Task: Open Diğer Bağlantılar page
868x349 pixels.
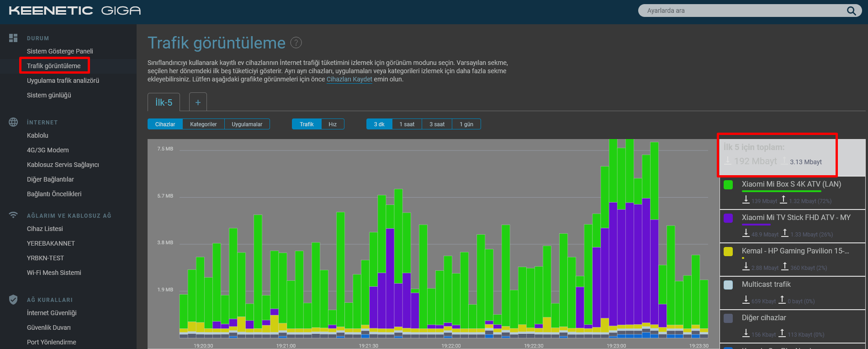Action: pos(50,179)
